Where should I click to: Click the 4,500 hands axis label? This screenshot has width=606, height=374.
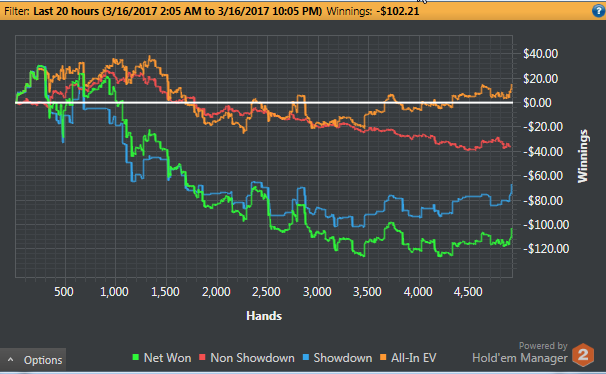[x=468, y=292]
